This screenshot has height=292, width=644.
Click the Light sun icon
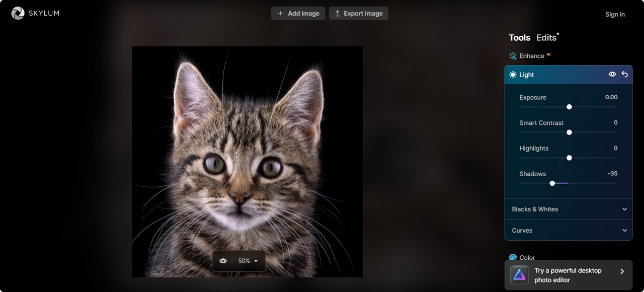pos(513,75)
